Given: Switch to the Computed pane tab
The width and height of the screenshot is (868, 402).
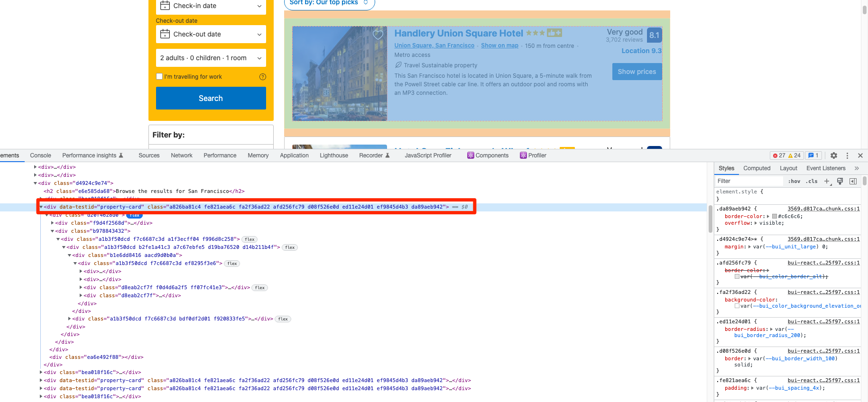Looking at the screenshot, I should [757, 168].
